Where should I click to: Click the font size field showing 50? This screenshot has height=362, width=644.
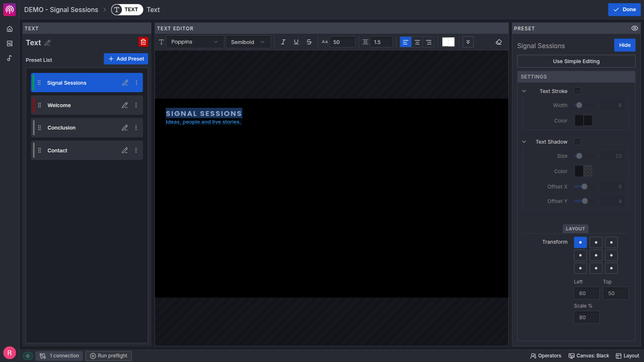pyautogui.click(x=342, y=42)
